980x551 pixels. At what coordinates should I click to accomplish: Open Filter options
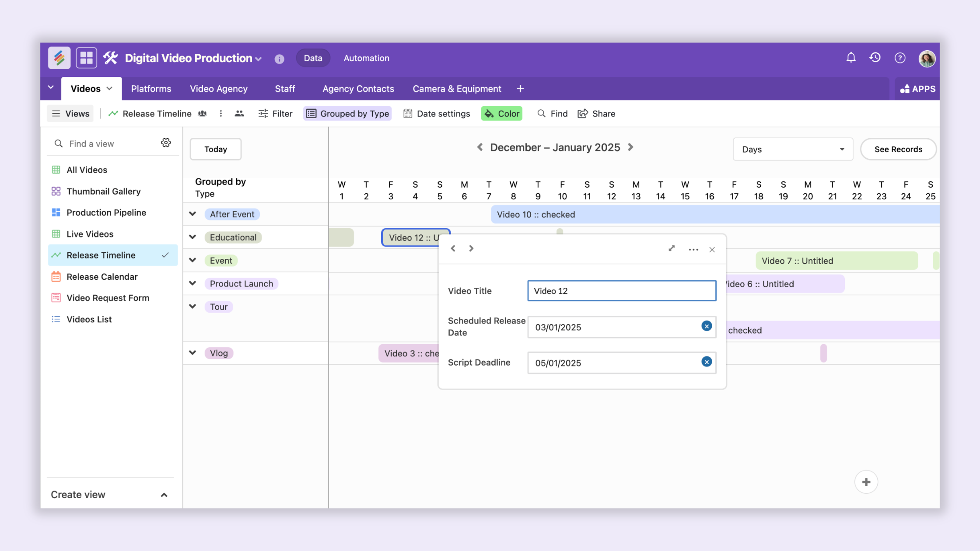tap(275, 114)
